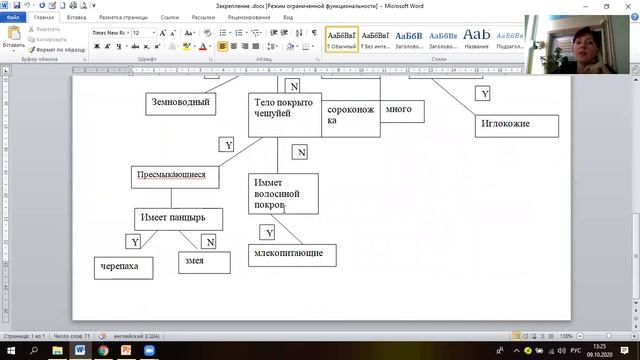Set align right paragraph alignment

pyautogui.click(x=245, y=47)
